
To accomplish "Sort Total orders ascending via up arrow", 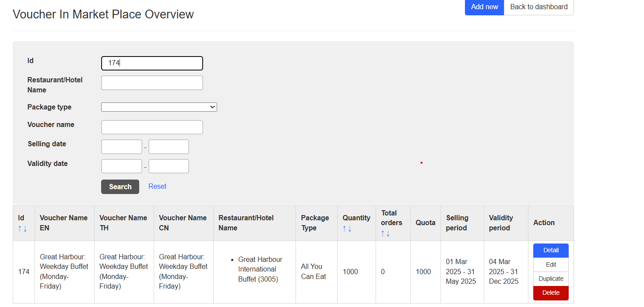I will (x=383, y=233).
